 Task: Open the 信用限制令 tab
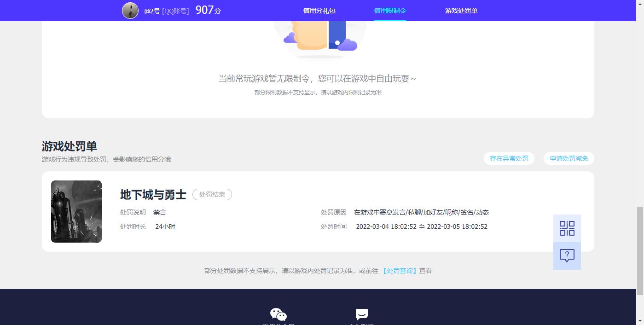pos(390,10)
